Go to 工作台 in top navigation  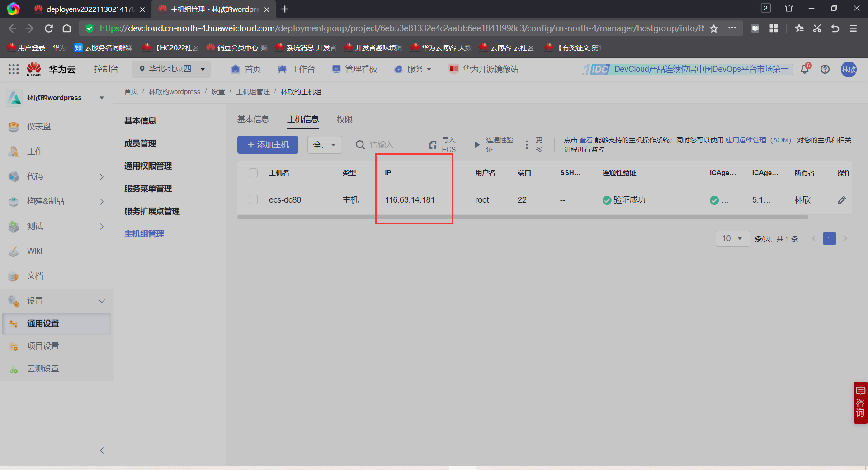[x=297, y=69]
